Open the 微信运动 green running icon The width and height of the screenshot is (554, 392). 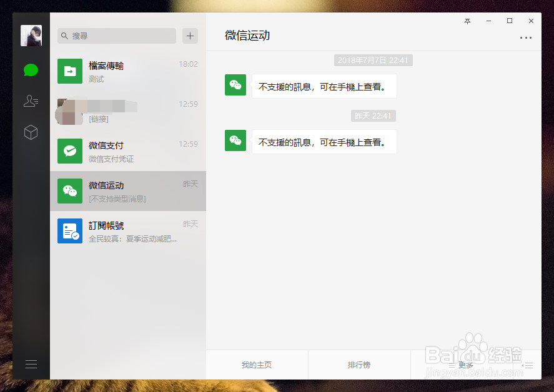tap(69, 191)
